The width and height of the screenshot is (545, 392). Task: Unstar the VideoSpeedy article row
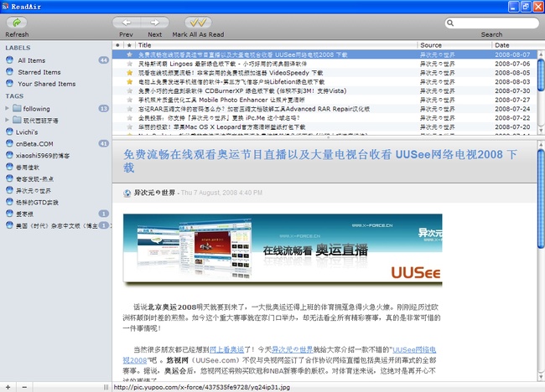(130, 73)
